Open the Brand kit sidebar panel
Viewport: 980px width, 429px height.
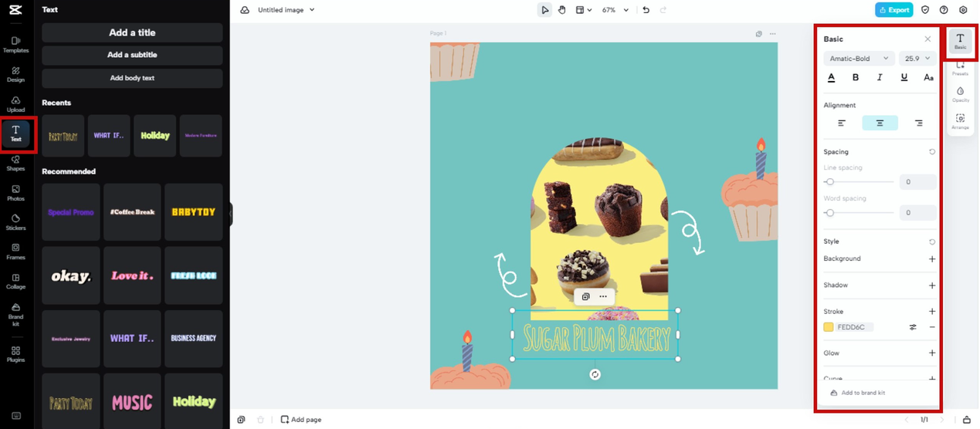point(15,313)
